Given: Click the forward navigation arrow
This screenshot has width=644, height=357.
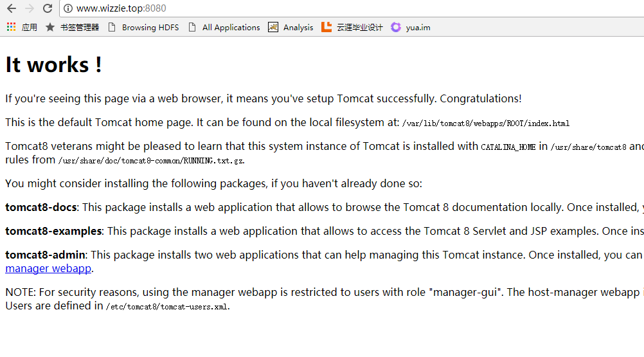Looking at the screenshot, I should click(29, 8).
